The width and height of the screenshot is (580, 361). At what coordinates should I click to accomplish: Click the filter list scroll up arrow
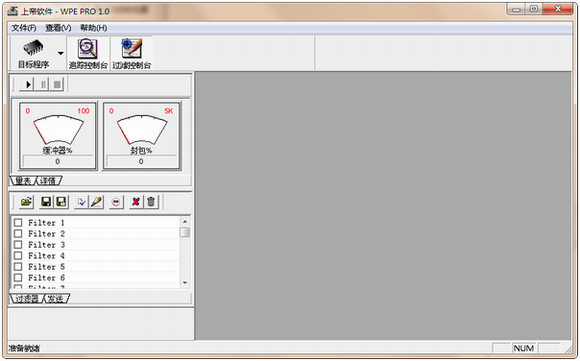click(x=185, y=222)
